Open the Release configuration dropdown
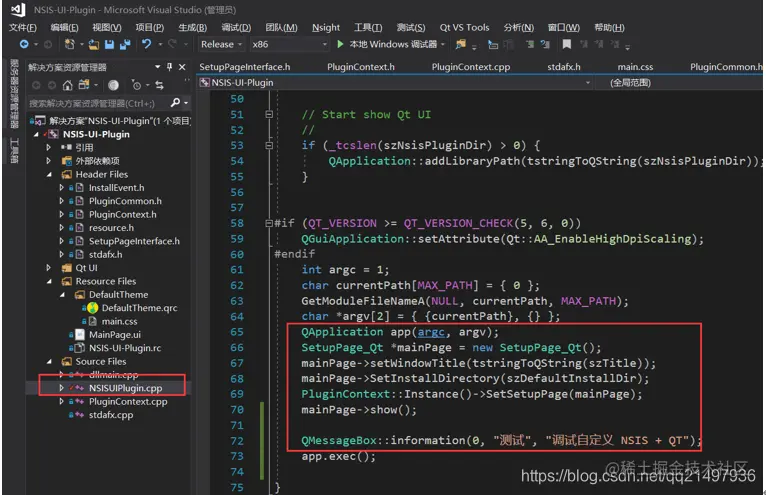The height and width of the screenshot is (495, 766). pyautogui.click(x=221, y=44)
